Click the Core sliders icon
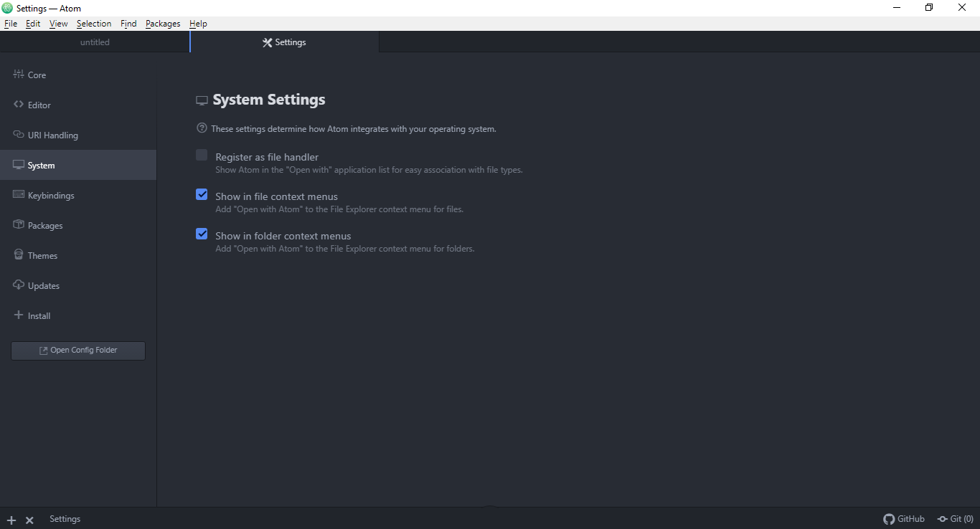980x529 pixels. [19, 74]
